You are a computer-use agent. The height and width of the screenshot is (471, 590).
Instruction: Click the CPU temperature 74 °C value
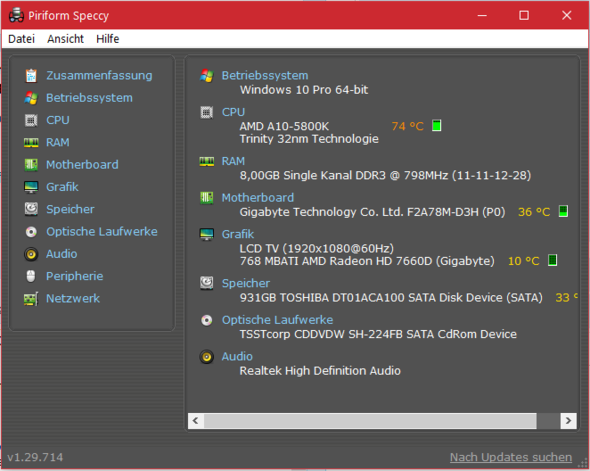(408, 126)
